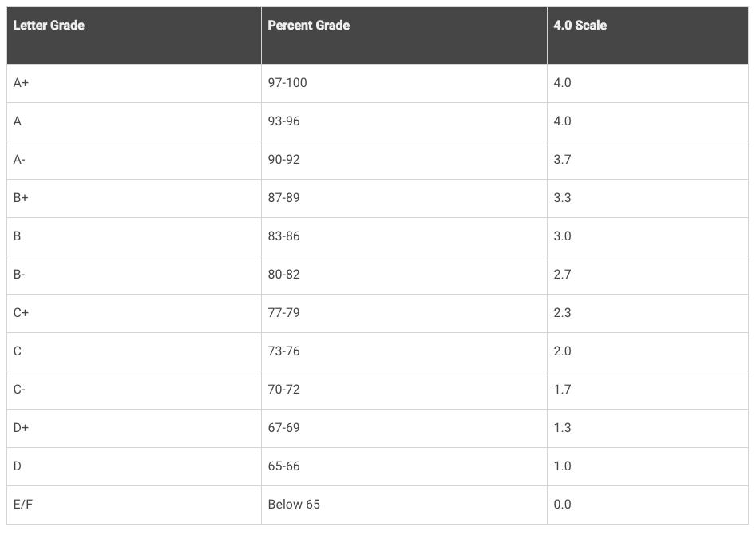The image size is (756, 535).
Task: Click the Below 65 percent cell
Action: (294, 505)
